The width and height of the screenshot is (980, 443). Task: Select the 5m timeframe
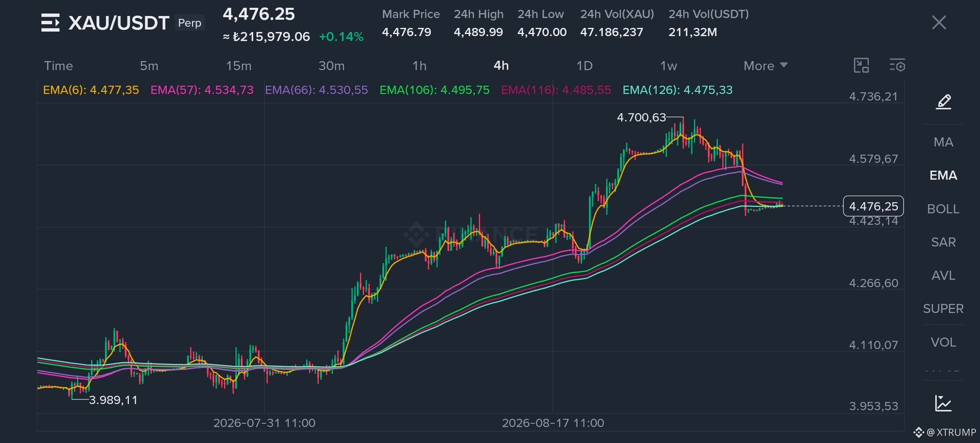[x=149, y=66]
